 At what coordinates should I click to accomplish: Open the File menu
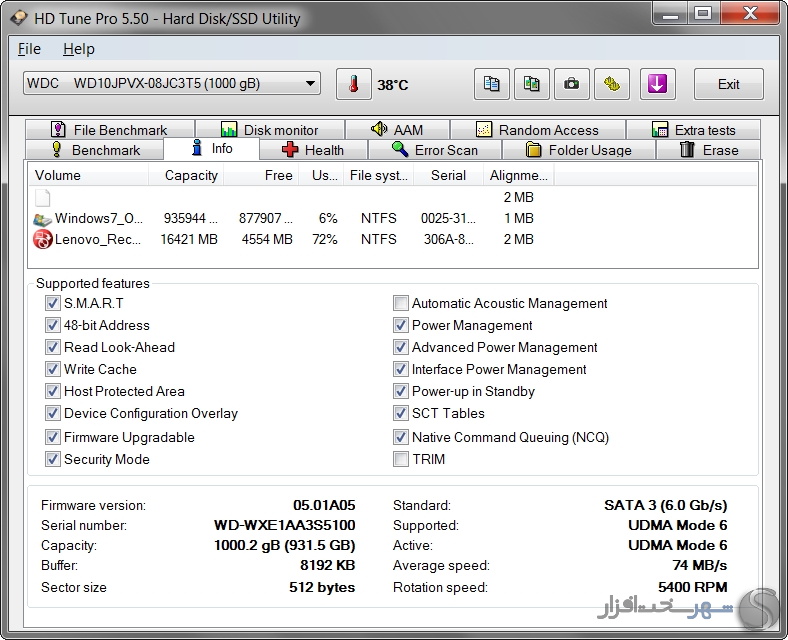(29, 49)
